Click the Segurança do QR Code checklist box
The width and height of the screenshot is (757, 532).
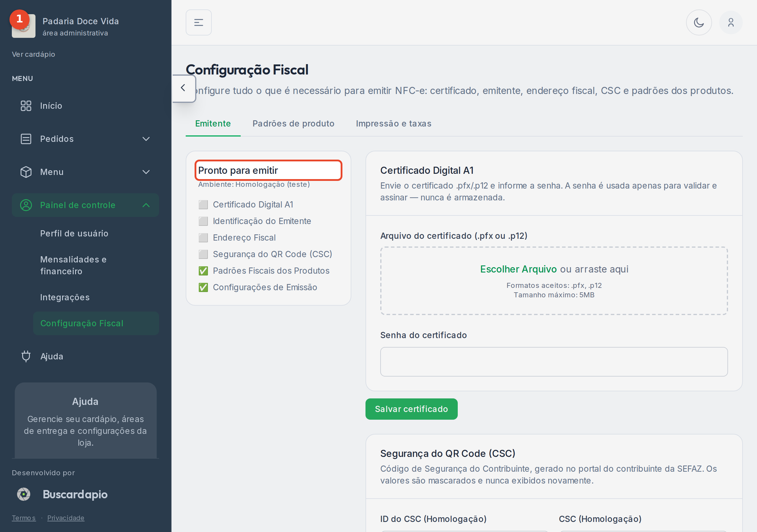[x=203, y=254]
